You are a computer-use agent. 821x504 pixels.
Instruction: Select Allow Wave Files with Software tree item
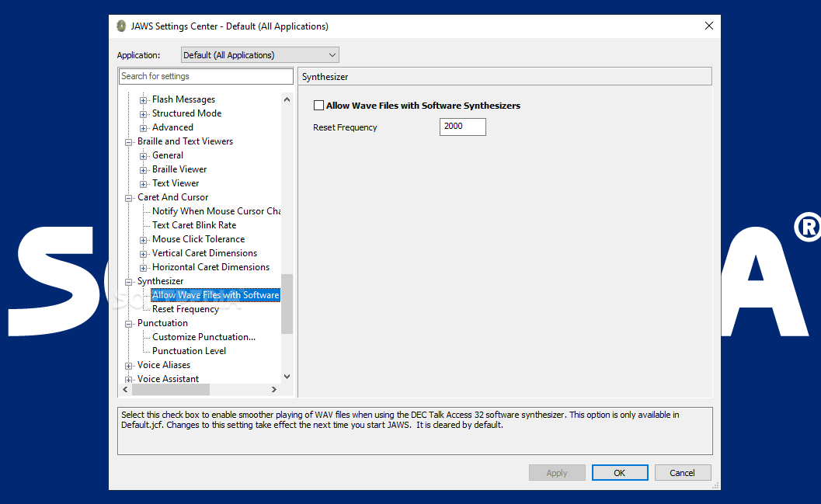pyautogui.click(x=216, y=295)
